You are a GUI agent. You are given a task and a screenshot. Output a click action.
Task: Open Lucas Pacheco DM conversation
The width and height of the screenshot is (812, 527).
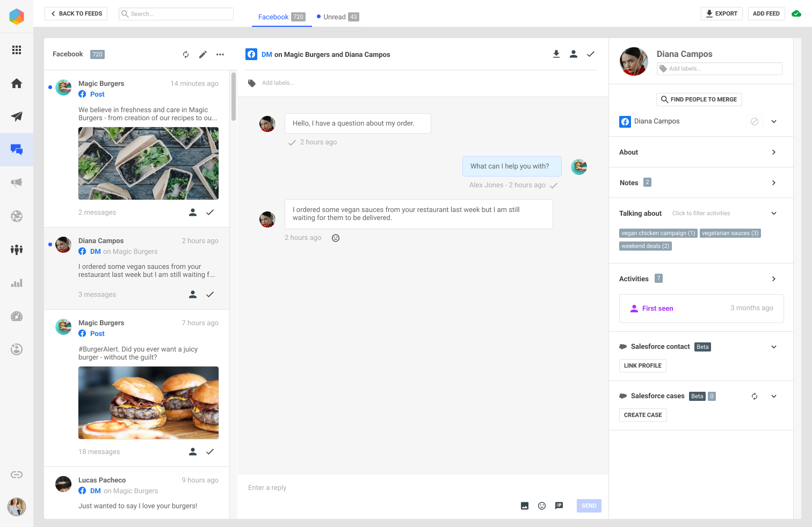(x=137, y=493)
